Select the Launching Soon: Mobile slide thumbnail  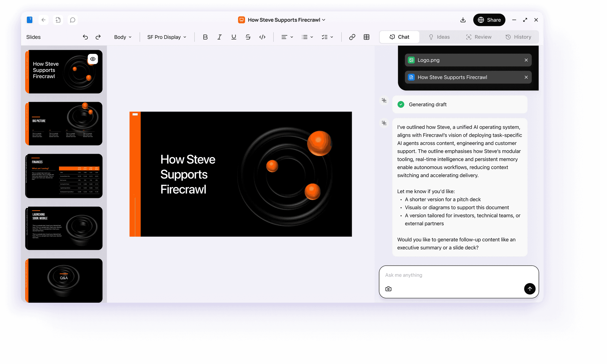coord(64,228)
